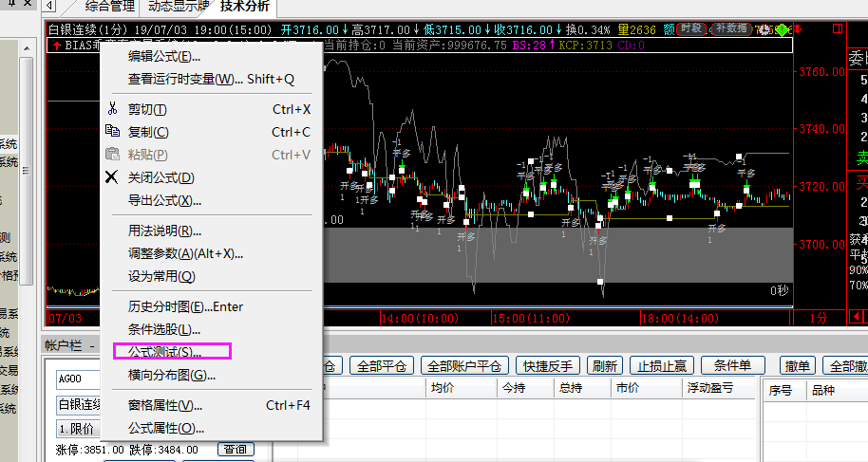This screenshot has width=868, height=462.
Task: Open 用法说明(R) menu entry
Action: click(212, 231)
